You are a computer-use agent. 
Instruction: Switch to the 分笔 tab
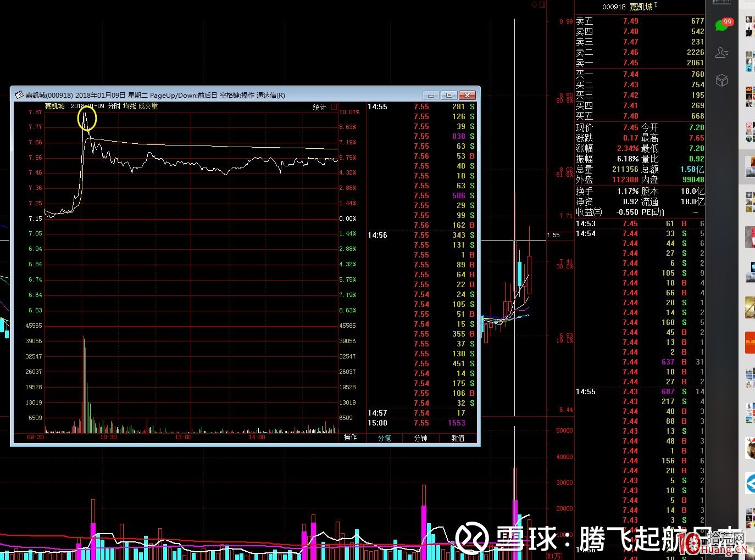(385, 438)
